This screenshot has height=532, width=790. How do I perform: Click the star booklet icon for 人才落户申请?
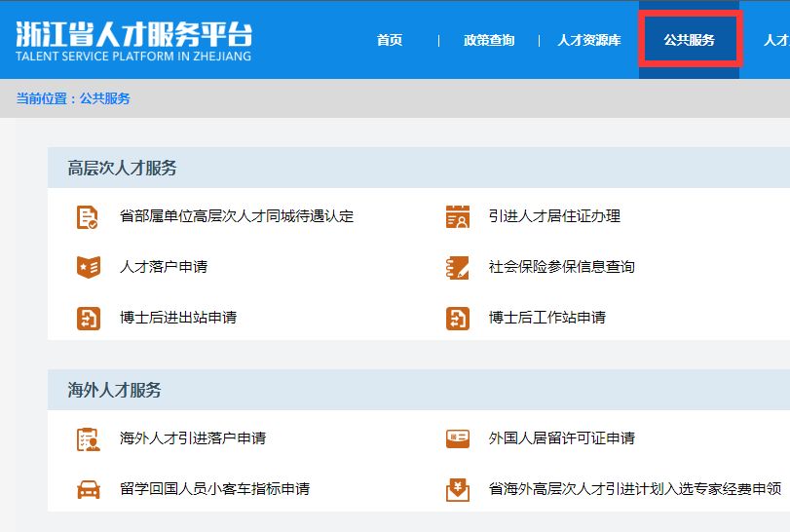89,267
